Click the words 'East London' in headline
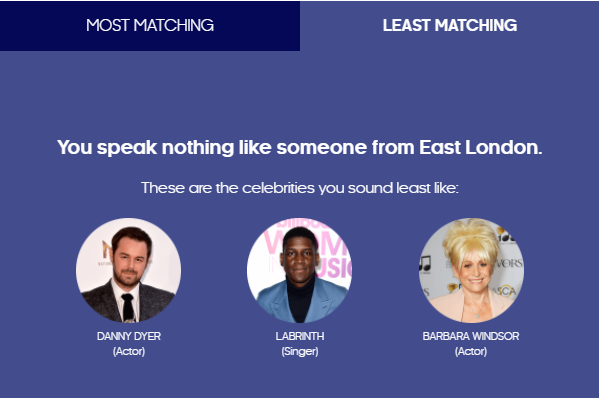599x398 pixels. tap(481, 147)
